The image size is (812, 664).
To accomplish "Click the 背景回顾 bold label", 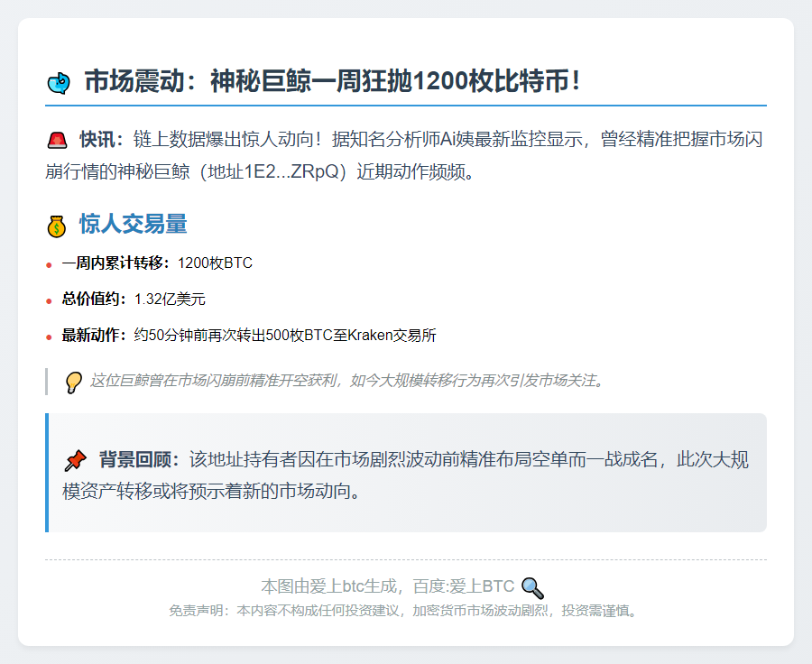I will (x=140, y=460).
